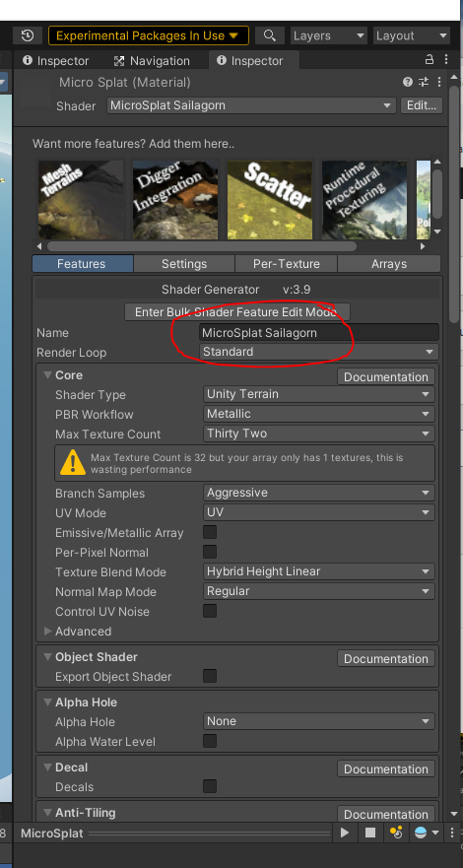Open Experimental Packages In Use dropdown
Viewport: 463px width, 868px height.
148,36
